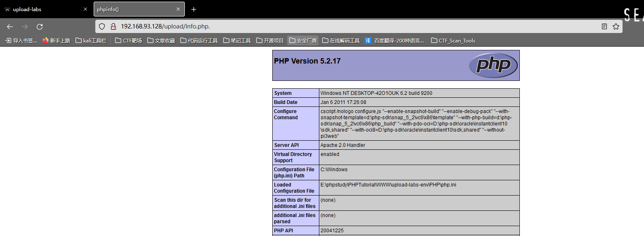Switch to the upload-labs tab
The height and width of the screenshot is (236, 644).
[45, 9]
